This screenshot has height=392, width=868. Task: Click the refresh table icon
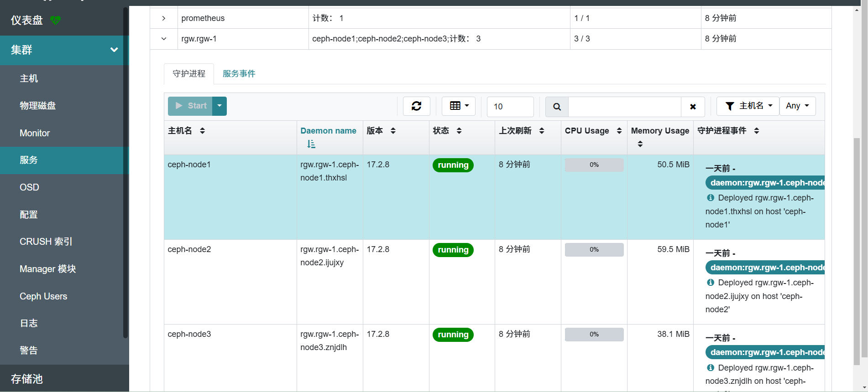416,106
